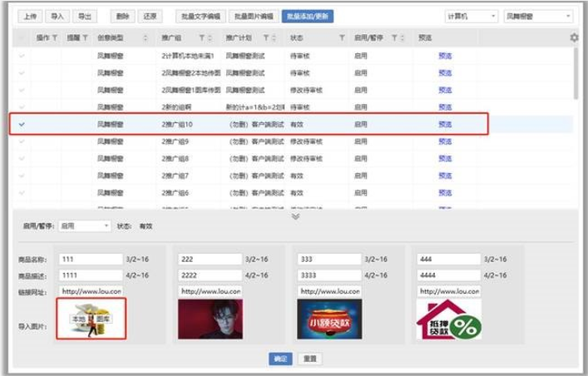Open the 计算机 device dropdown
The height and width of the screenshot is (376, 588).
point(472,16)
